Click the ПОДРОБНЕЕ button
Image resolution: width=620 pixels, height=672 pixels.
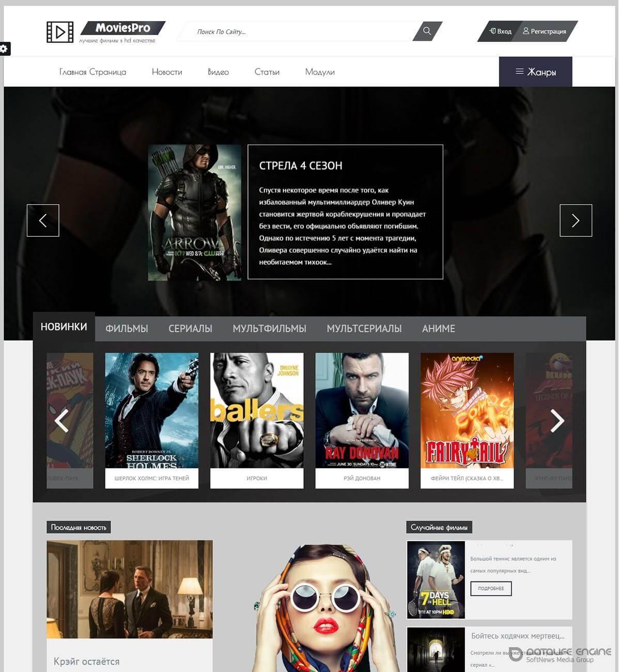491,589
